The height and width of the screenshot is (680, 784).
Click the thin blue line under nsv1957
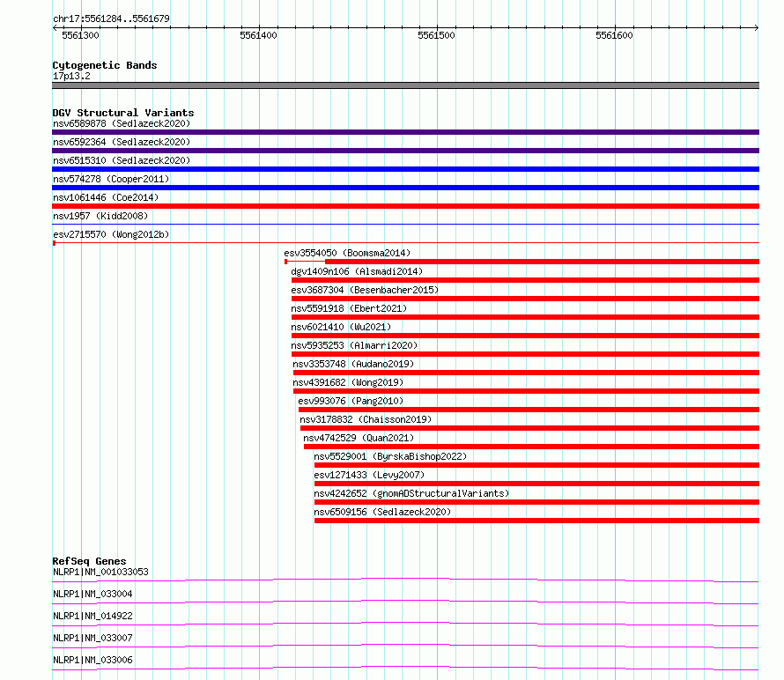pyautogui.click(x=405, y=225)
